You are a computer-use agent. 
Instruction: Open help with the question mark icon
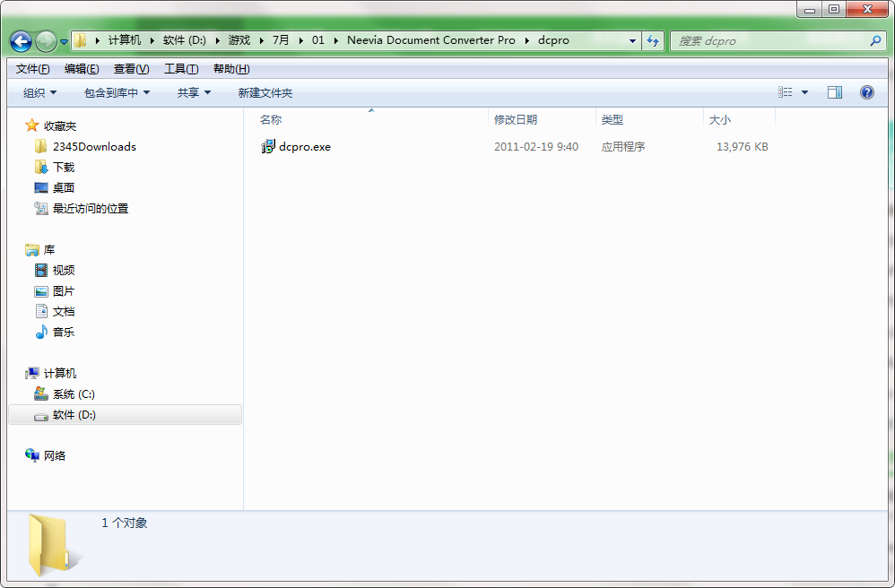[x=866, y=91]
